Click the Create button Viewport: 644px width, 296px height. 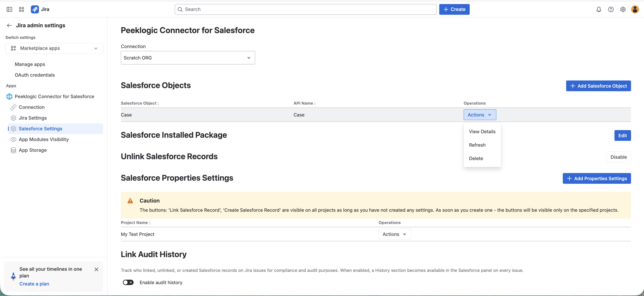click(454, 9)
